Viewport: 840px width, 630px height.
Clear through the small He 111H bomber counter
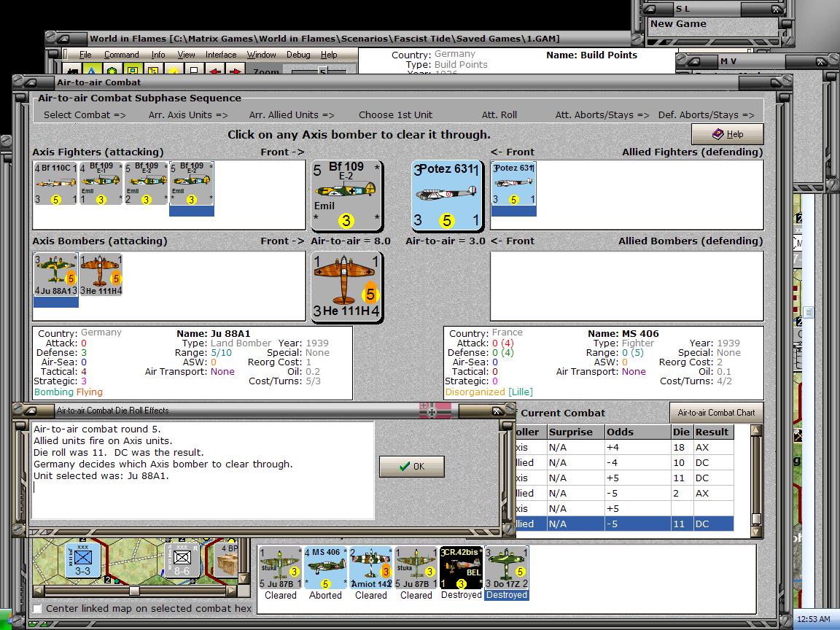101,276
